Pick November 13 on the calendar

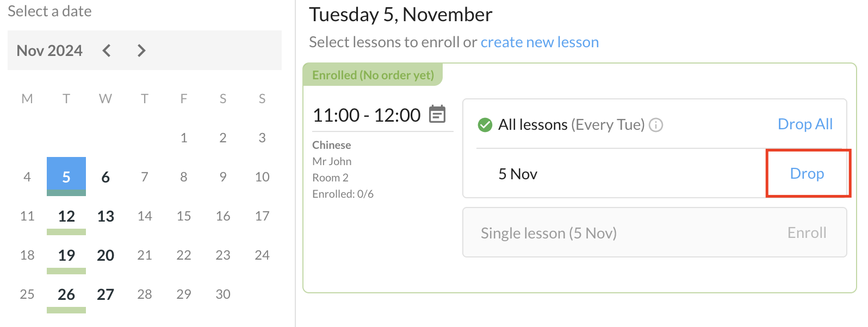(x=106, y=216)
